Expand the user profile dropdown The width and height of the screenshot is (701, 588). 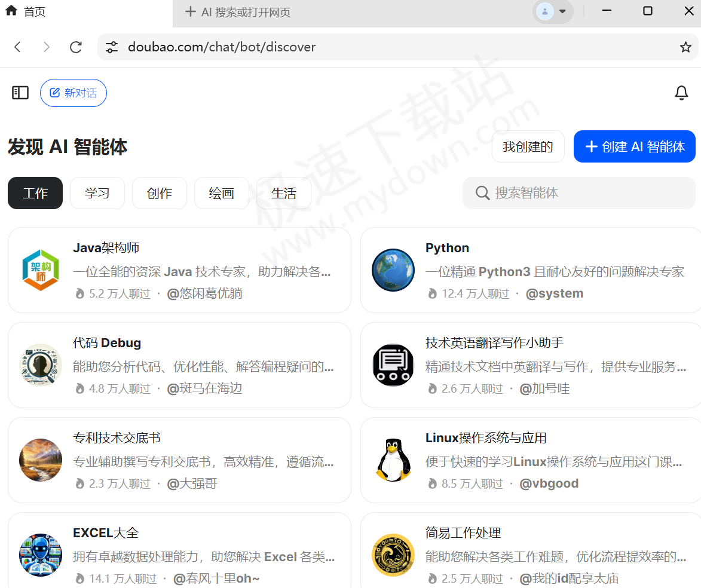(x=553, y=11)
